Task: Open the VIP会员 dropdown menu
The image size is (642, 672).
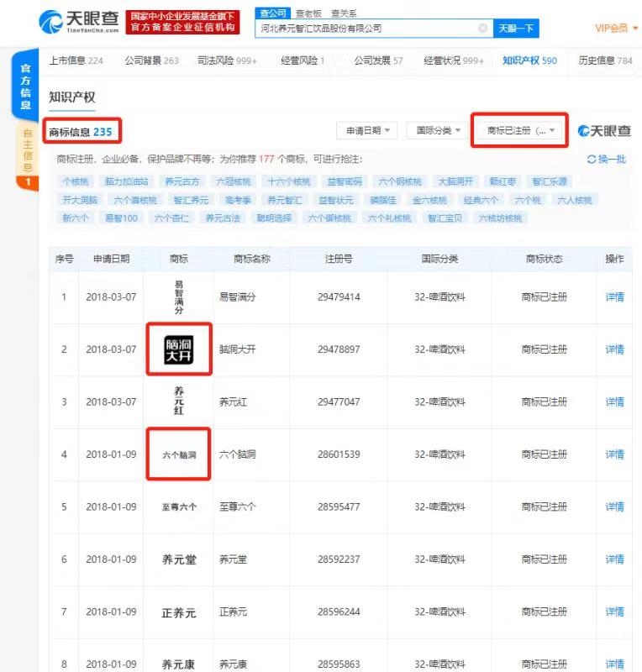Action: (617, 29)
